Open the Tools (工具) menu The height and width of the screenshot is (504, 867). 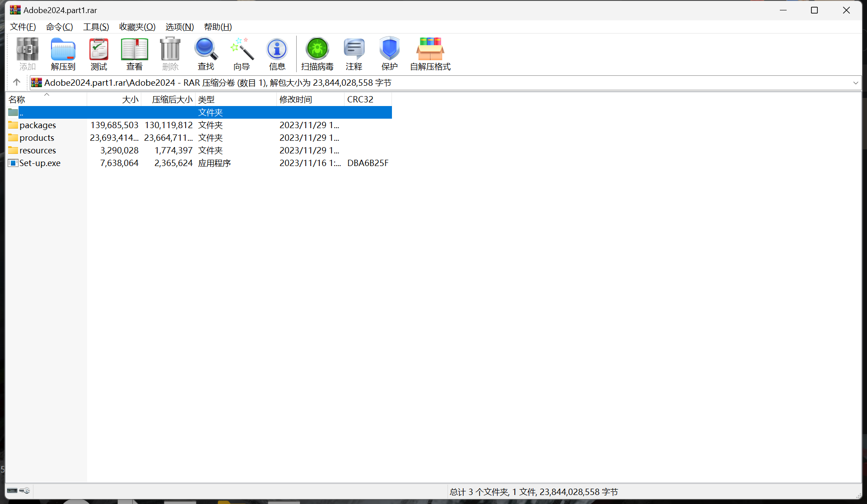96,27
